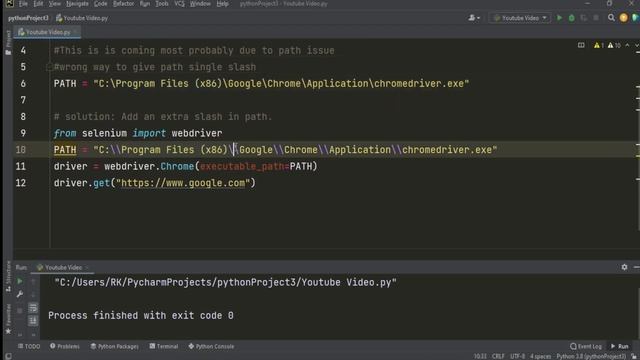Click the wrench settings icon in Run panel
The height and width of the screenshot is (360, 640).
pos(20,294)
